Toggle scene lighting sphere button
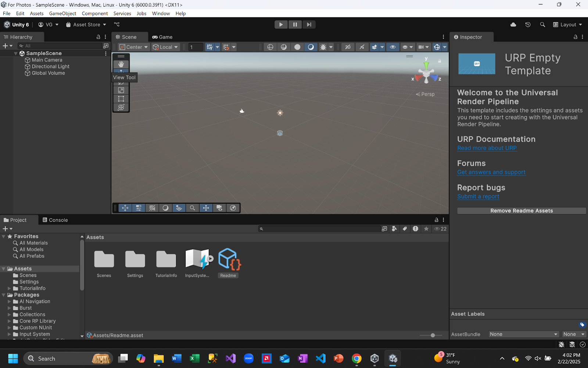This screenshot has height=368, width=588. tap(311, 47)
